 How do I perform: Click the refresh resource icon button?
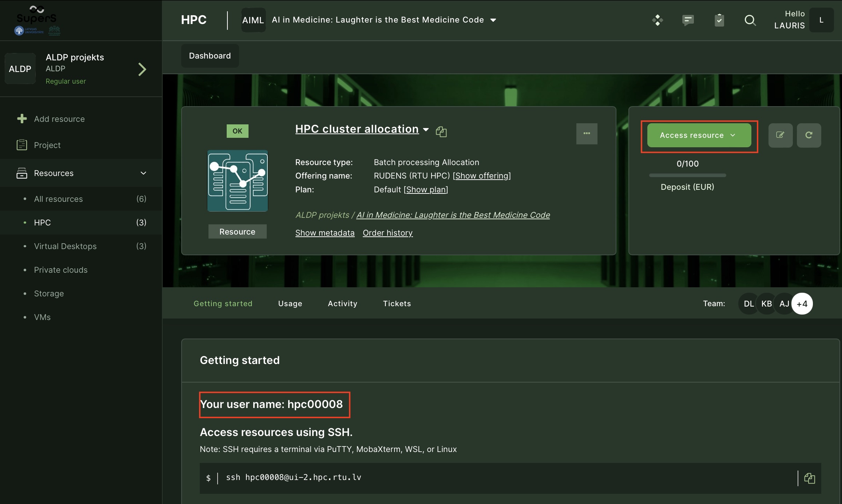(809, 135)
